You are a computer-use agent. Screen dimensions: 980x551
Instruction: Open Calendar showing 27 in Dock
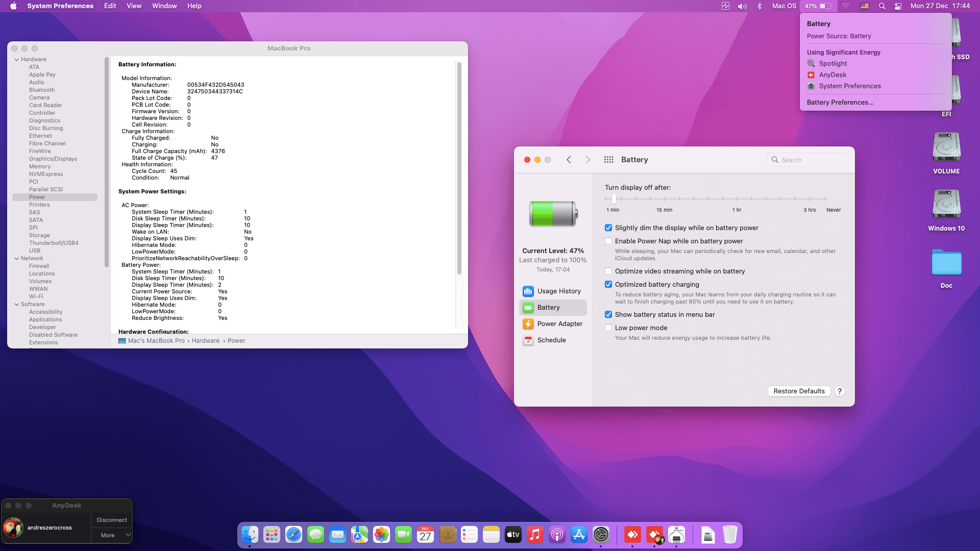click(425, 535)
